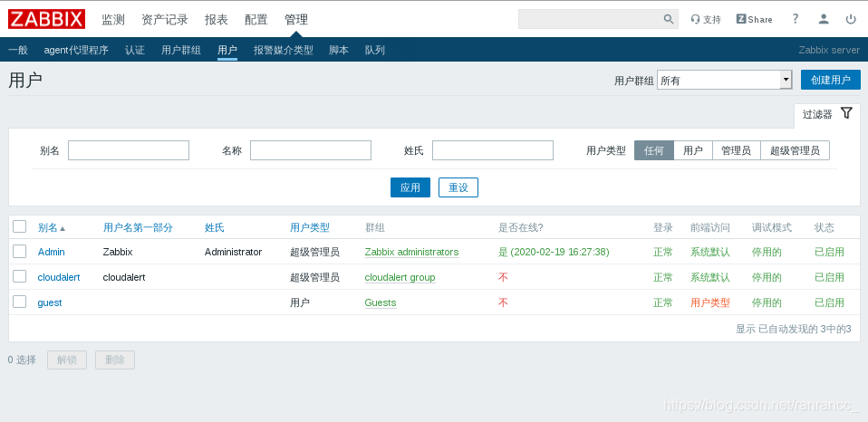Click Admin's 已启用 status

(x=829, y=253)
